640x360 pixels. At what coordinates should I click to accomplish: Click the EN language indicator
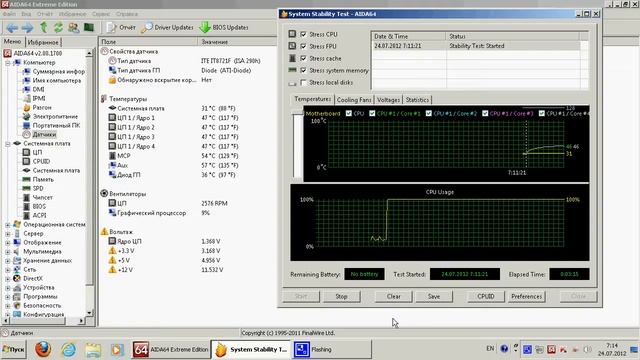[490, 349]
